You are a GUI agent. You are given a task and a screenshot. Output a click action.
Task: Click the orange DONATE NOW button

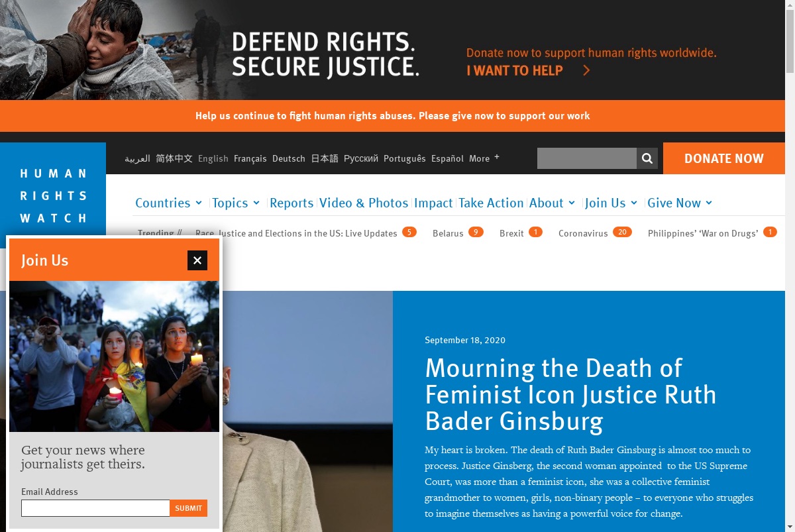coord(724,158)
